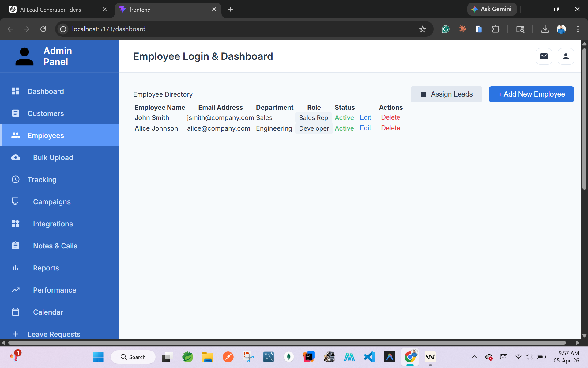Screen dimensions: 588x368
Task: Click the Engineering department cell
Action: [x=274, y=128]
